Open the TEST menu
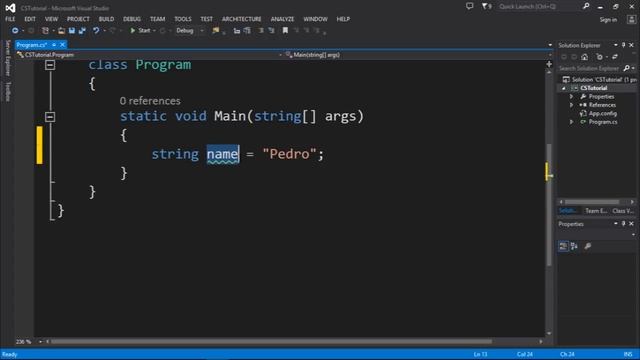 tap(207, 19)
